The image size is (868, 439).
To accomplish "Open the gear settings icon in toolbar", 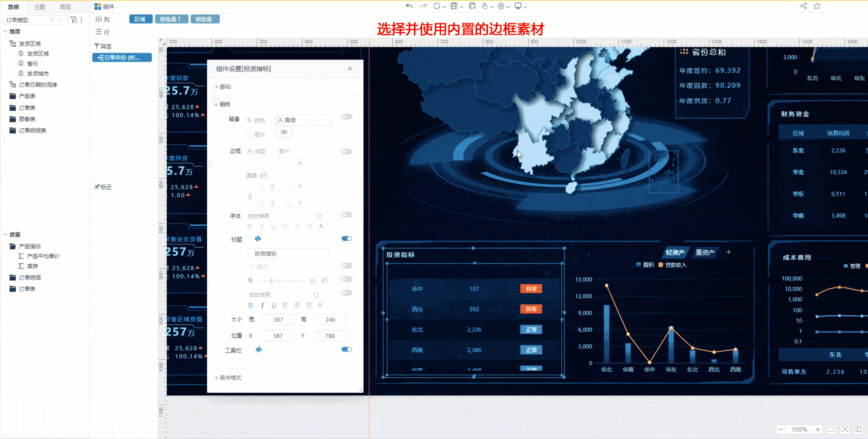I will 501,6.
